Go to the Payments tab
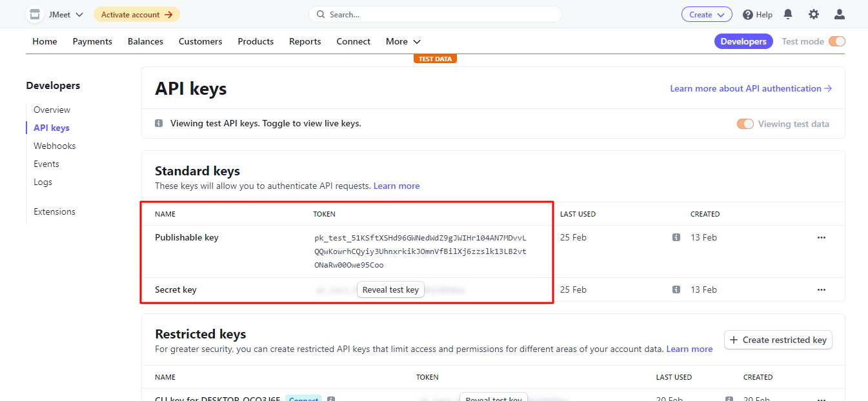Viewport: 868px width, 401px height. [x=92, y=41]
